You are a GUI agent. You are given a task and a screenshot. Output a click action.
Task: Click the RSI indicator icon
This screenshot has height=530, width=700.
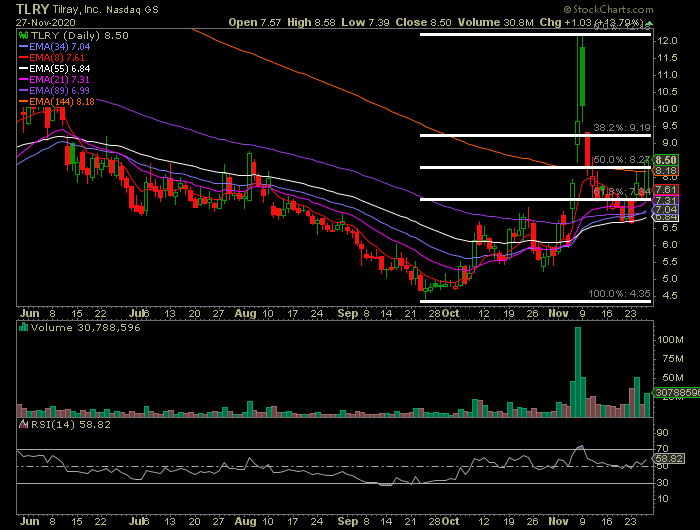click(23, 425)
